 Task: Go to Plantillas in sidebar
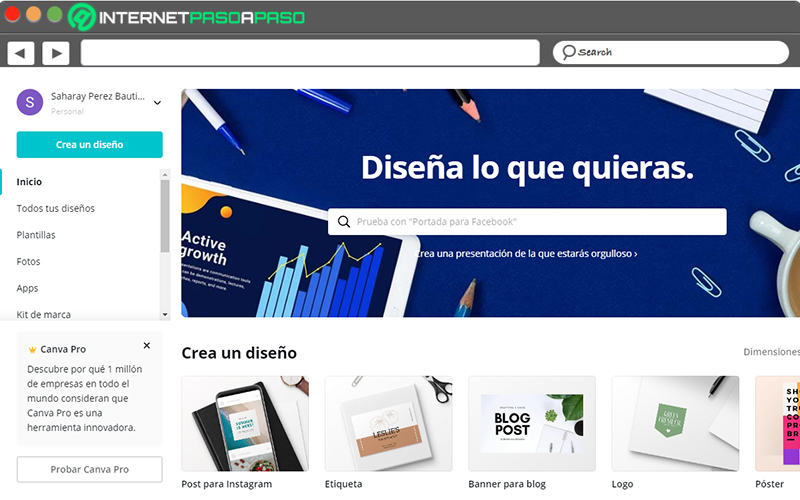36,235
